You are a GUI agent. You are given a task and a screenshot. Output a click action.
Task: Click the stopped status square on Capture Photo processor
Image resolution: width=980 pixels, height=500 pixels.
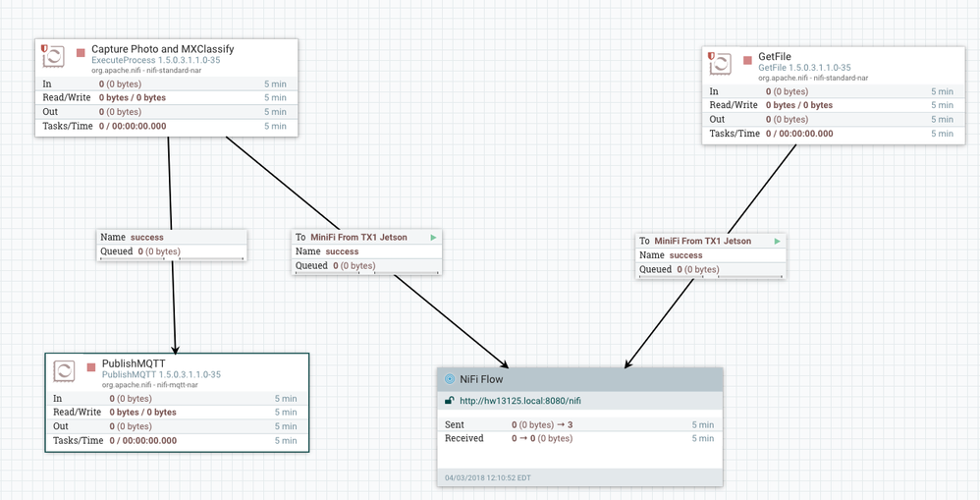81,53
